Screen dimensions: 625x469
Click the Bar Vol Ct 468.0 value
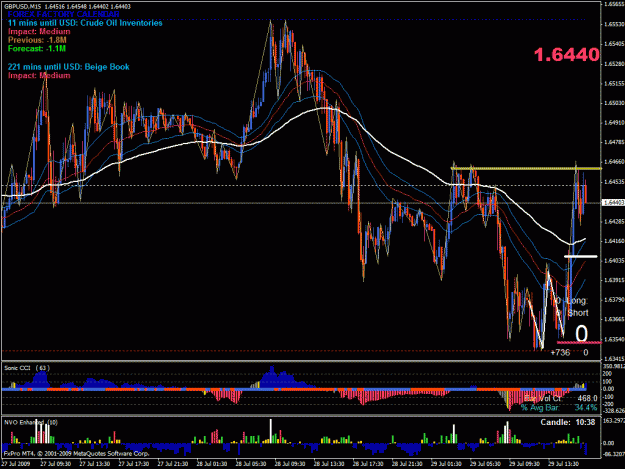click(x=560, y=398)
